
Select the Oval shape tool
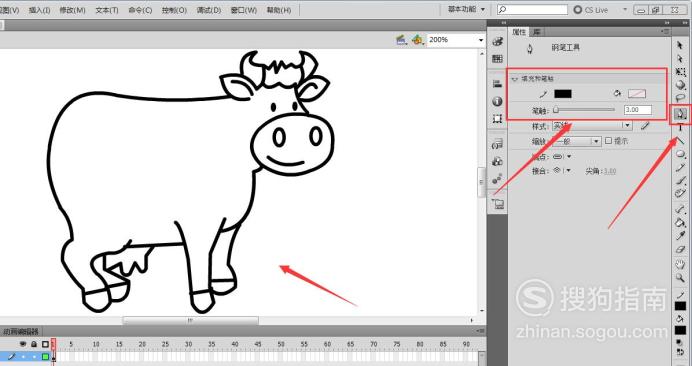(x=681, y=154)
